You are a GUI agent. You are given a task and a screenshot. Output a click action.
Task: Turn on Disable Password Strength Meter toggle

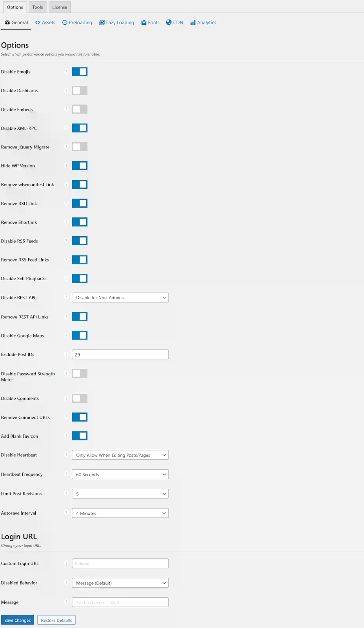[x=80, y=373]
